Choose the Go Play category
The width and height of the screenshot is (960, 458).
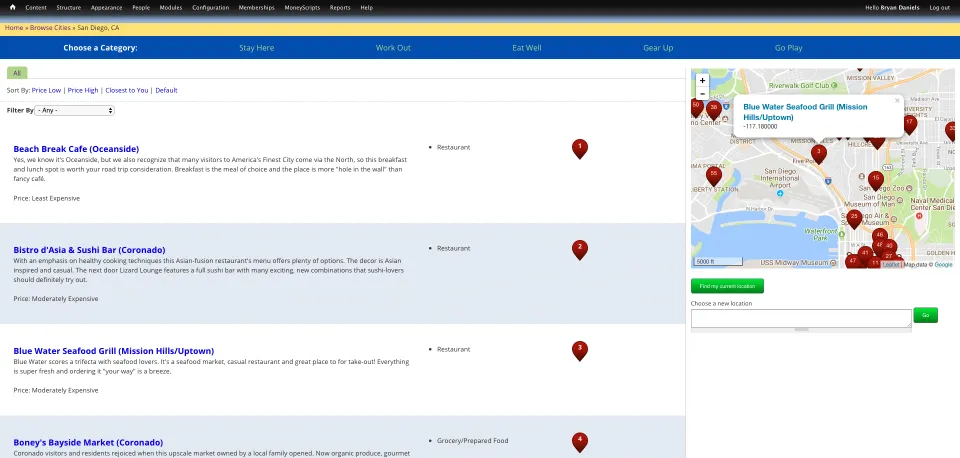(x=789, y=48)
